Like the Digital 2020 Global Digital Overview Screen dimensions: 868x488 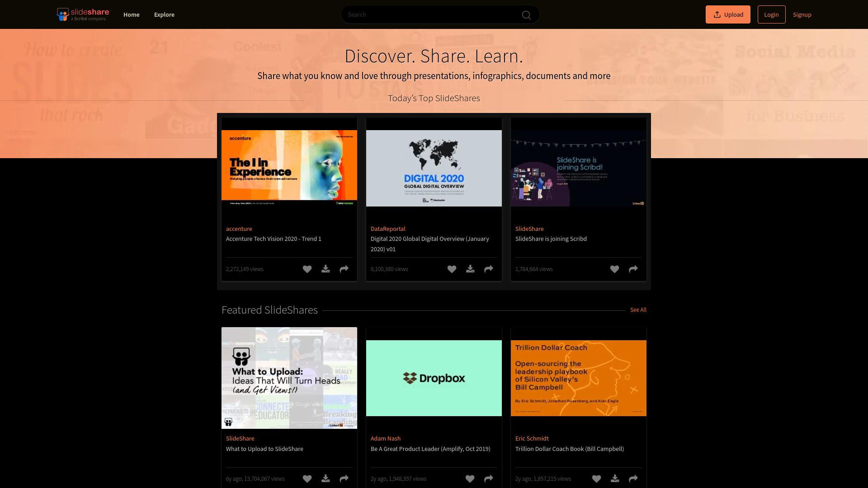coord(452,269)
